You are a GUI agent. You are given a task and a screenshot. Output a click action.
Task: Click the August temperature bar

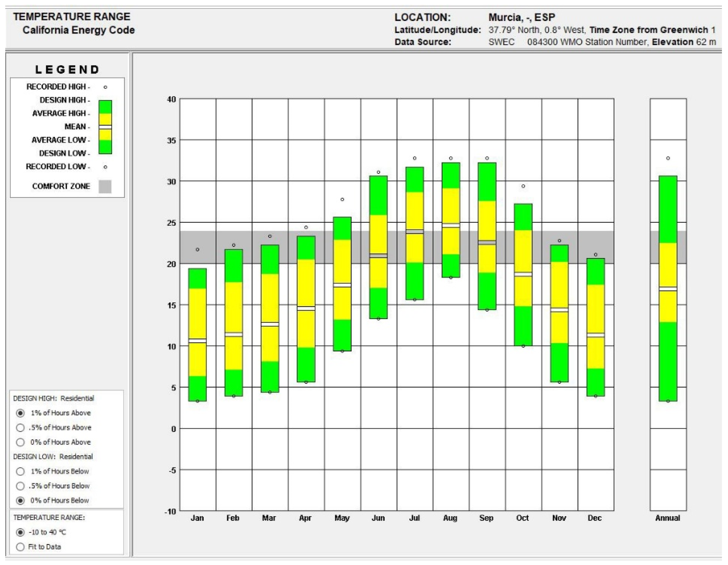[x=451, y=220]
